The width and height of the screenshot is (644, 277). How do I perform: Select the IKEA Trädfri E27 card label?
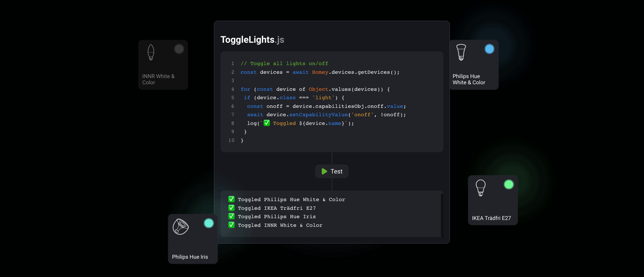click(491, 218)
